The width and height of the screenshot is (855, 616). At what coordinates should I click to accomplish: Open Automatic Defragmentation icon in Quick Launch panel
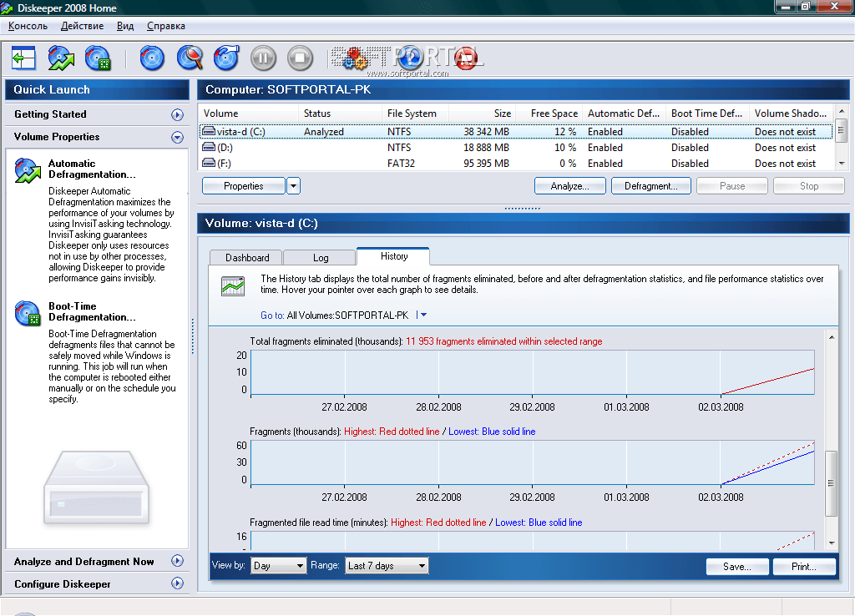pos(28,170)
